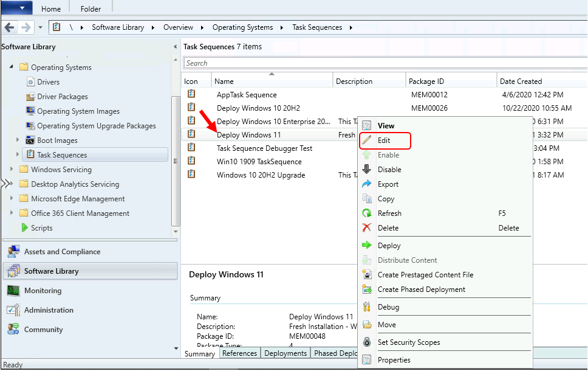Switch to the References details tab

click(239, 353)
